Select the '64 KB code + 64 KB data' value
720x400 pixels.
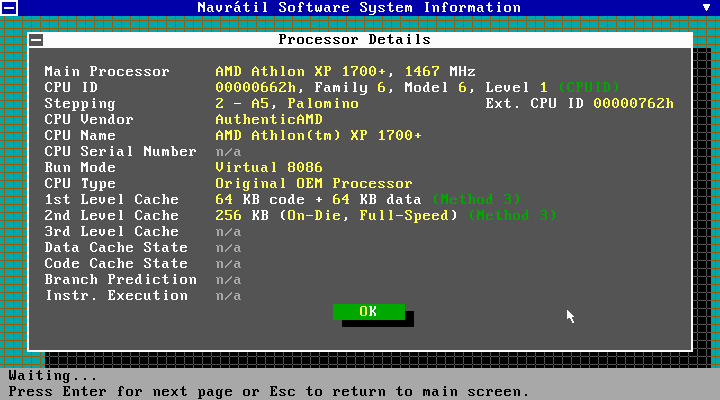coord(318,200)
